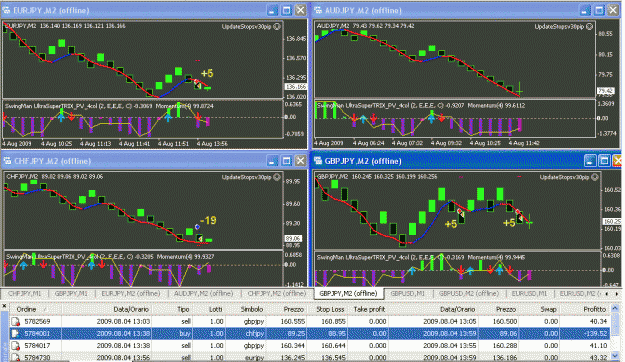Viewport: 625px width, 362px height.
Task: Close the terminal panel with the x
Action: (4, 306)
